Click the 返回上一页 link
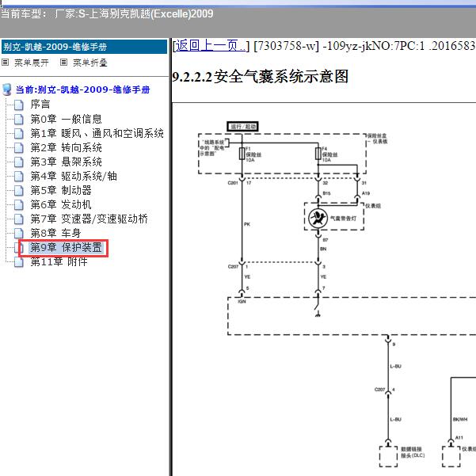Image resolution: width=476 pixels, height=476 pixels. coord(209,46)
